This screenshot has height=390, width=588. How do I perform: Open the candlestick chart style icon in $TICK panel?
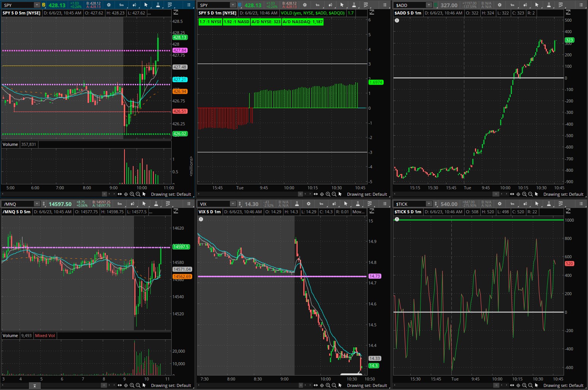coord(525,204)
